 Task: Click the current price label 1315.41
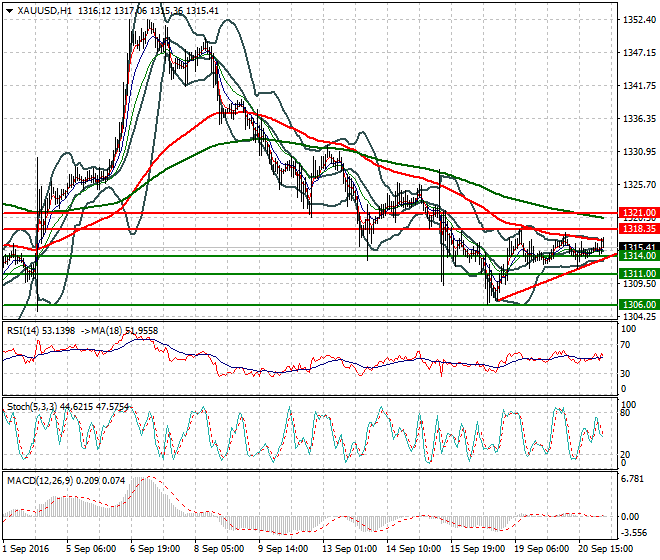pos(639,247)
